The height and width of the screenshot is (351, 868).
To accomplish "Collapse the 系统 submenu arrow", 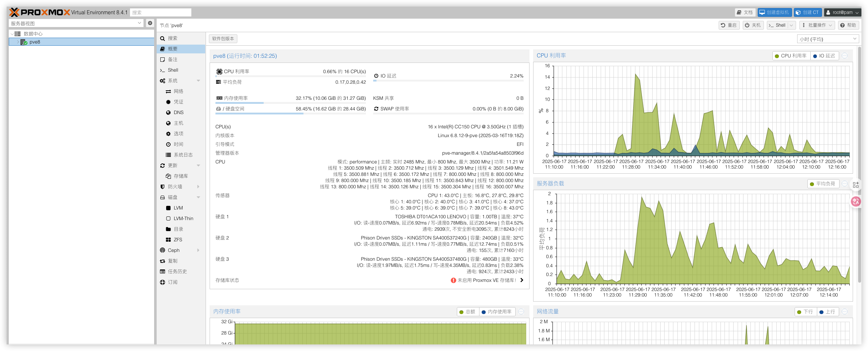I will 198,81.
